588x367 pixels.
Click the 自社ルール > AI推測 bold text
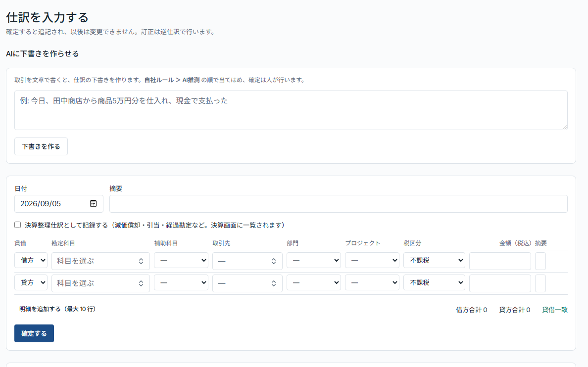point(172,80)
